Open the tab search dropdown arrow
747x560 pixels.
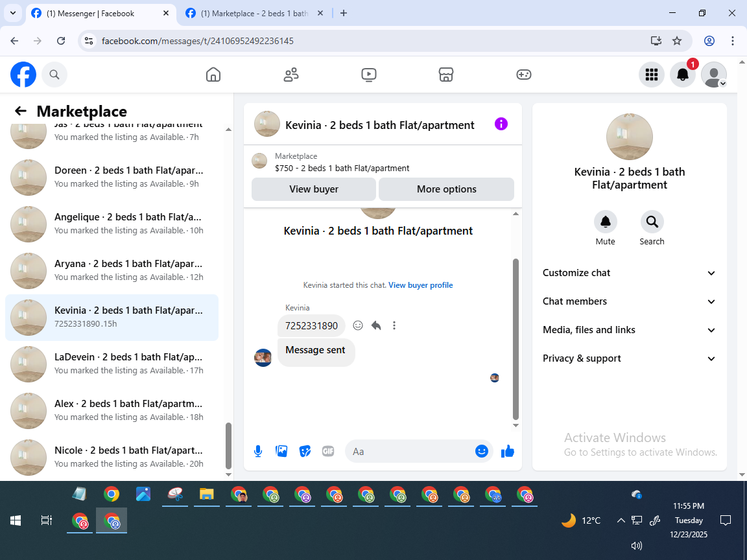(13, 14)
